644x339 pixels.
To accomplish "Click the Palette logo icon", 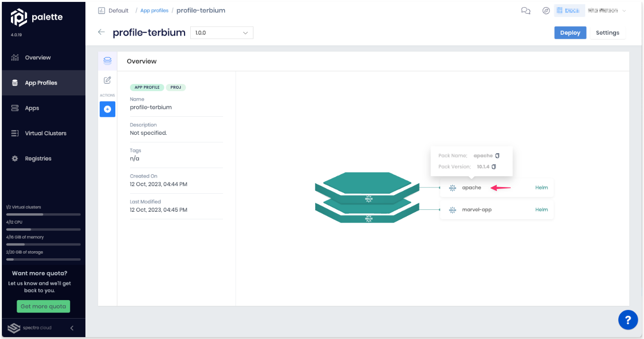I will pos(19,18).
